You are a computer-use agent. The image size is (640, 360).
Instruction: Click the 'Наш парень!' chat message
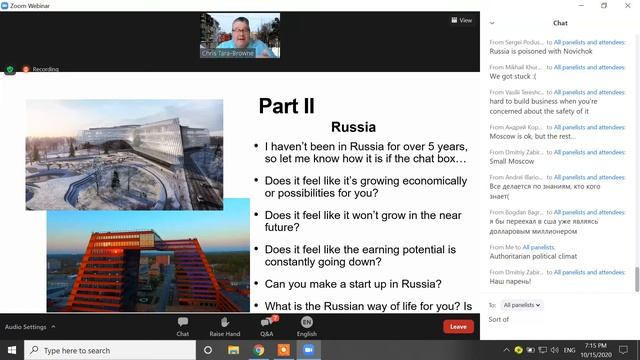point(510,281)
